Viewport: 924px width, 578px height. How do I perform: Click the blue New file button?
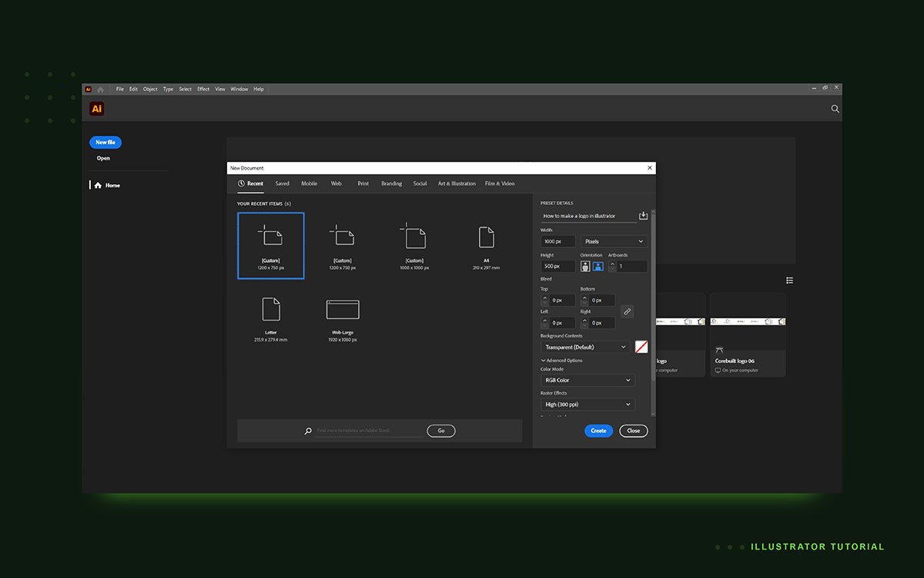point(105,143)
